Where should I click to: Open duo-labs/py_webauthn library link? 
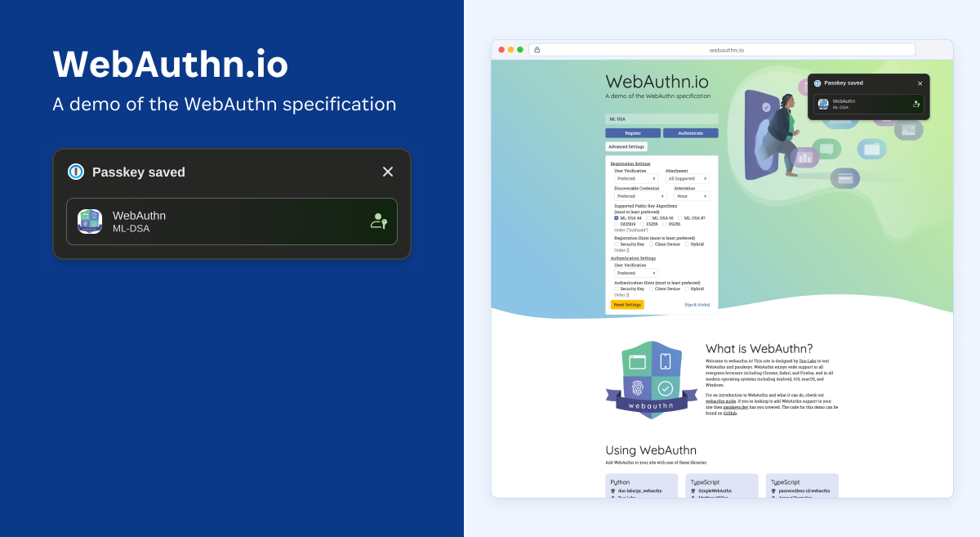tap(640, 490)
